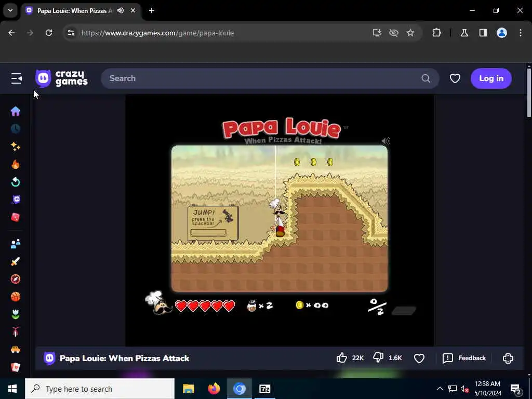Screen dimensions: 532x399
Task: Open Firefox from taskbar
Action: 214,389
